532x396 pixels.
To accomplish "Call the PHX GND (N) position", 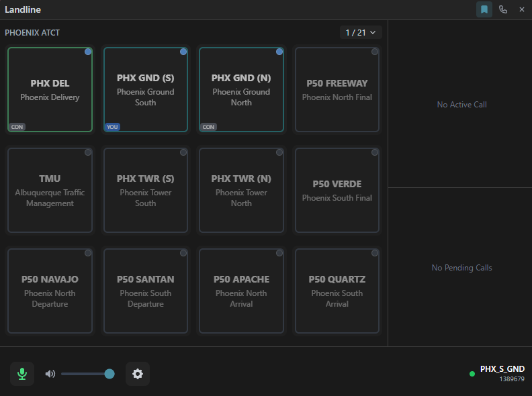I will (241, 90).
